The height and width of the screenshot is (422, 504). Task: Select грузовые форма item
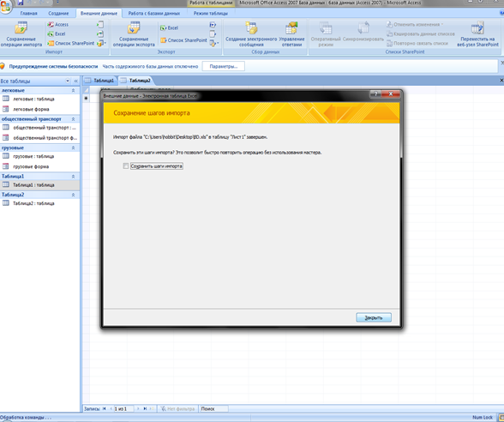click(x=39, y=166)
